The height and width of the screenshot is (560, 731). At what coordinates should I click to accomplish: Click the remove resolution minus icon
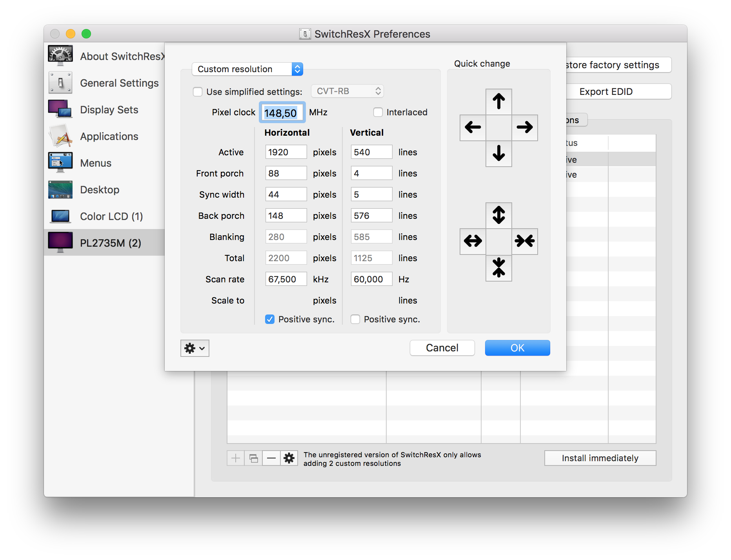(271, 458)
